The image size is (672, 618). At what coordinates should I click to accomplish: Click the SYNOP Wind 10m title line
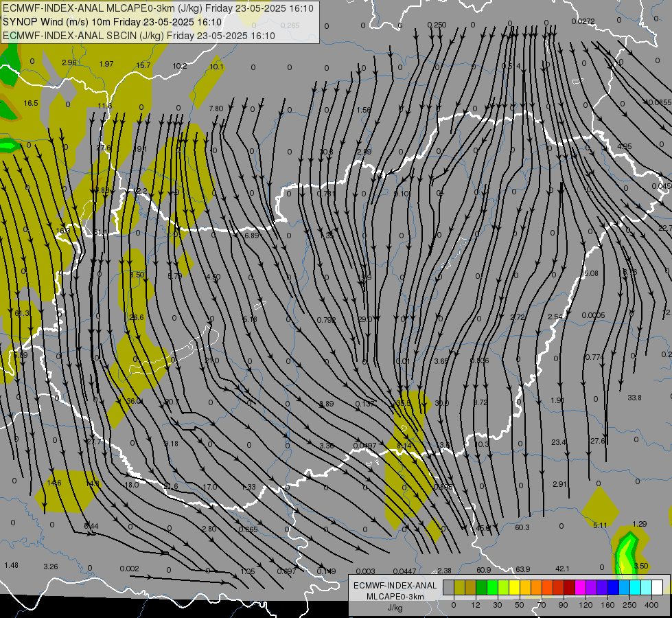tap(113, 22)
